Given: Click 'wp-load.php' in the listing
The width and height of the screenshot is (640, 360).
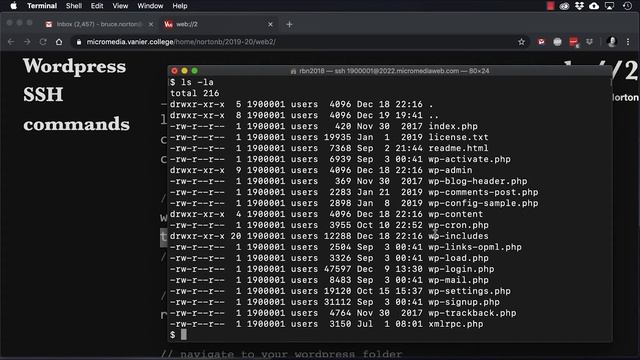Looking at the screenshot, I should point(458,258).
